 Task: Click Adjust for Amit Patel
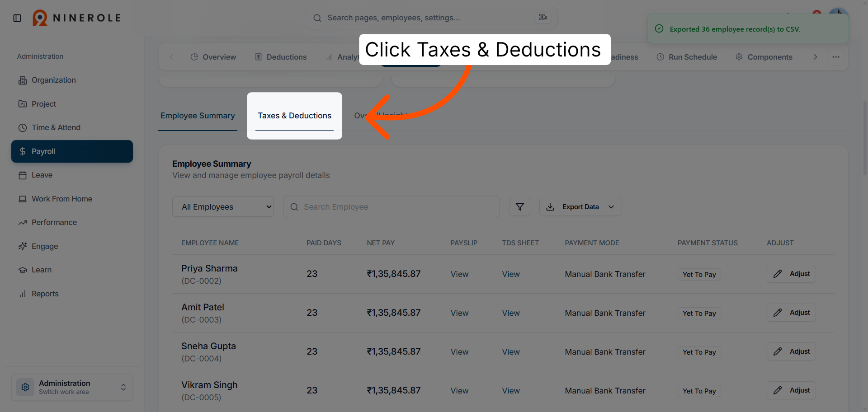[x=791, y=313]
